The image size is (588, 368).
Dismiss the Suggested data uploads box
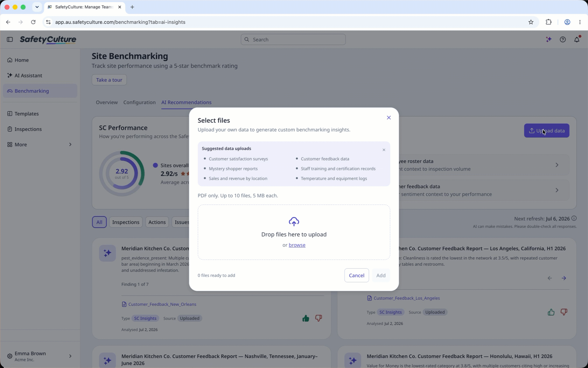point(384,150)
